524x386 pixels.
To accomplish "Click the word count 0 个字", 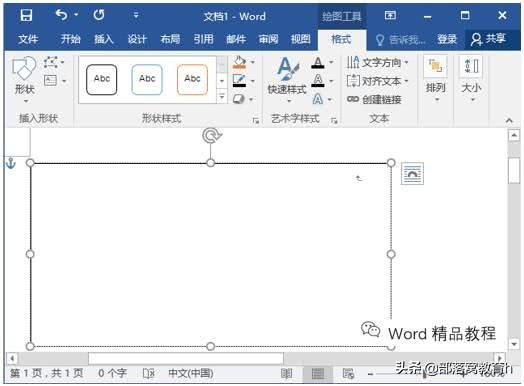I will pyautogui.click(x=112, y=373).
